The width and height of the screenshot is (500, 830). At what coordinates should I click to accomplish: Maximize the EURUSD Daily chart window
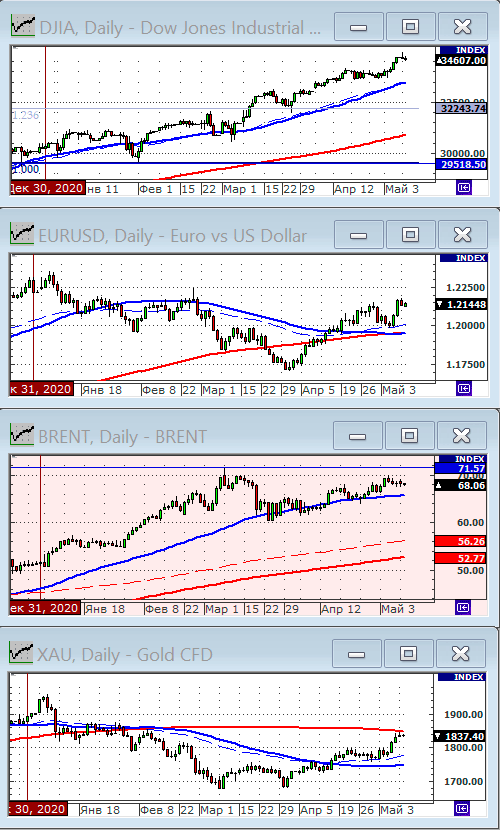[410, 234]
